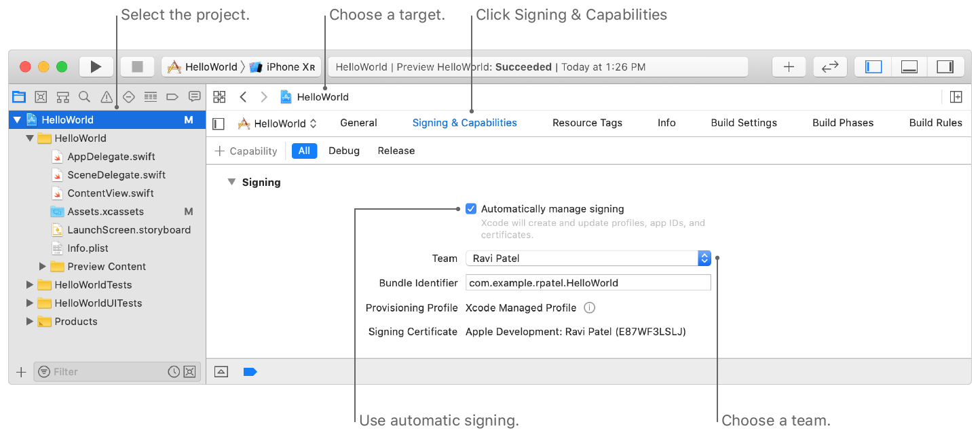The image size is (980, 437).
Task: Open the Issue navigator warning triangle
Action: [x=107, y=97]
